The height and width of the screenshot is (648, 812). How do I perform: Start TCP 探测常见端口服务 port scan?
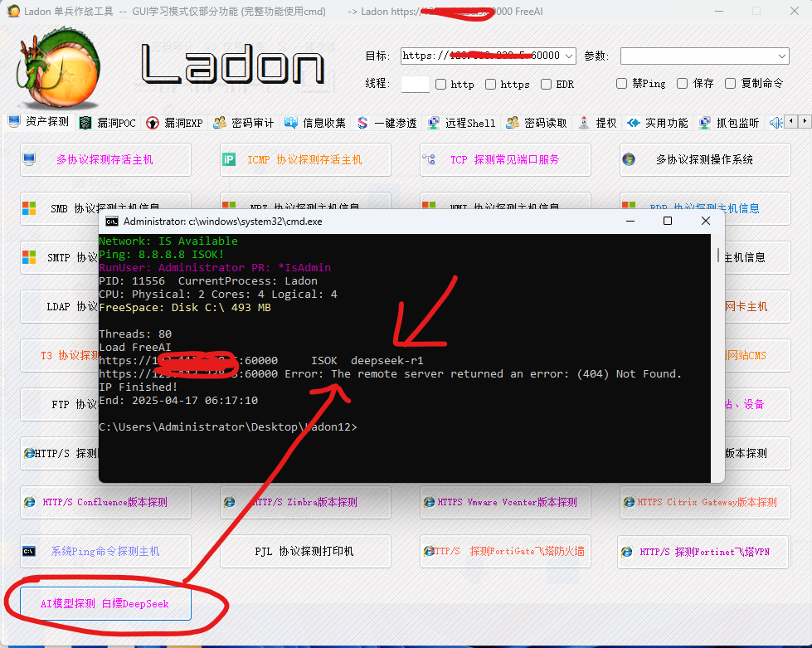coord(505,159)
